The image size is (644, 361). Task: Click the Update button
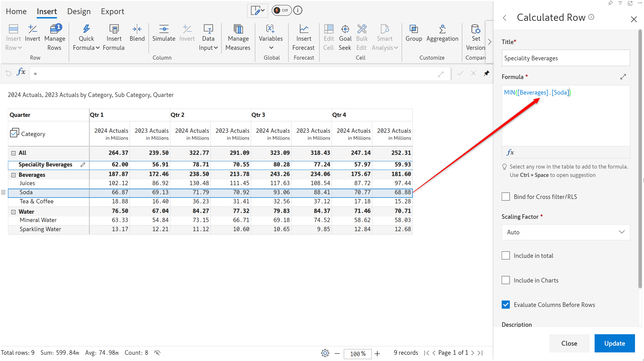(x=614, y=343)
